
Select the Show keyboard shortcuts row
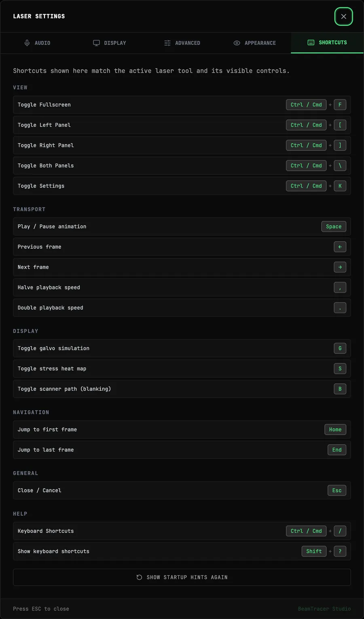click(182, 551)
